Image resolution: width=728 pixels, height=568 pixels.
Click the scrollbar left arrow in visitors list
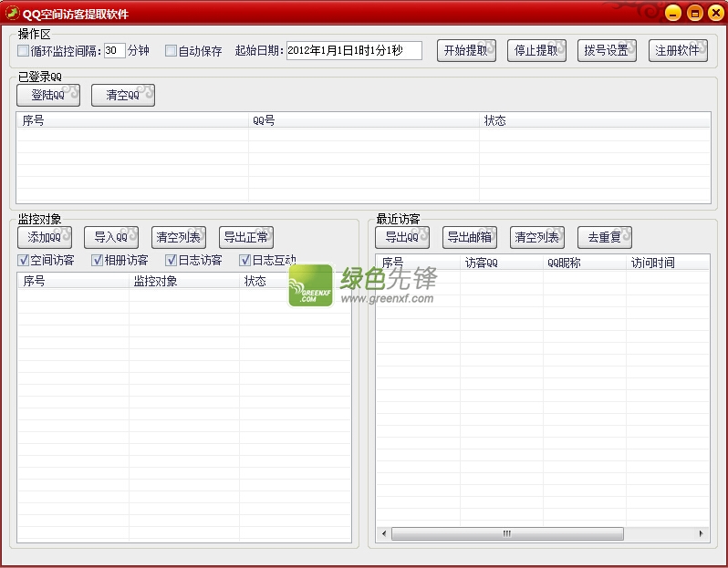(384, 533)
